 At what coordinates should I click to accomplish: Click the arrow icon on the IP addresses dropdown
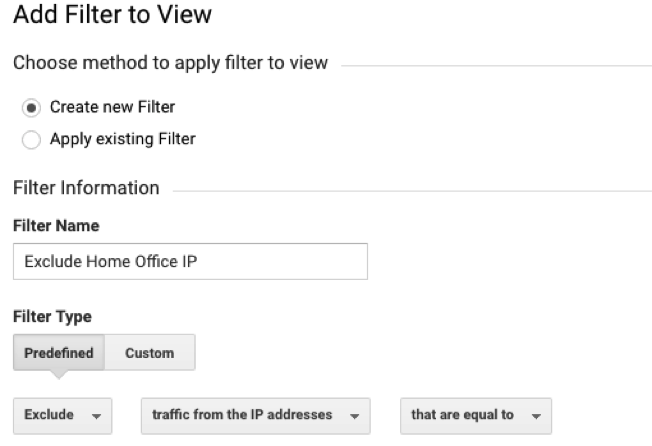coord(355,416)
